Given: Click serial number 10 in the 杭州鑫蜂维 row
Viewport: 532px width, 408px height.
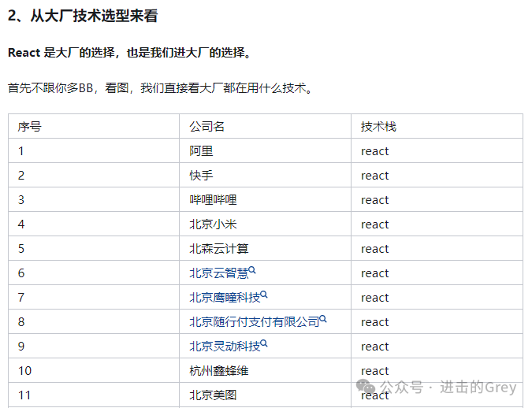Looking at the screenshot, I should click(x=24, y=371).
